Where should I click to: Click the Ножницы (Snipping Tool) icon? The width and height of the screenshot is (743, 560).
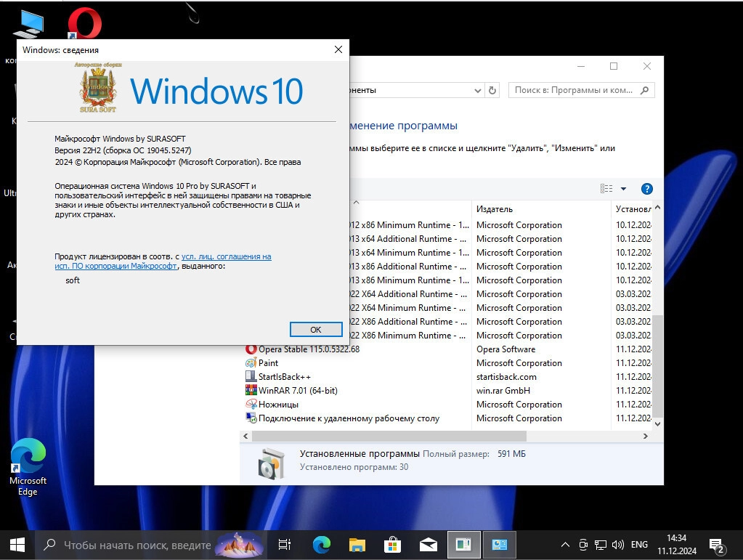[x=251, y=405]
